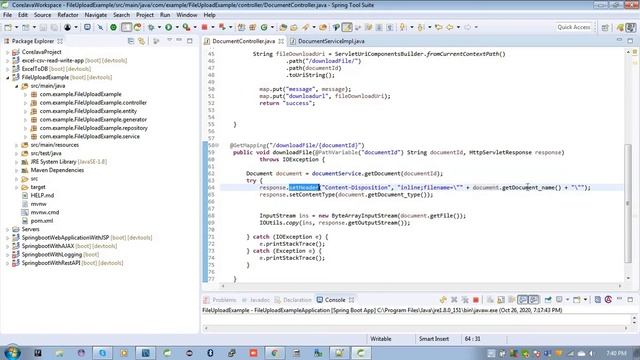
Task: Open the Package Explorer View Menu dropdown
Action: [169, 40]
